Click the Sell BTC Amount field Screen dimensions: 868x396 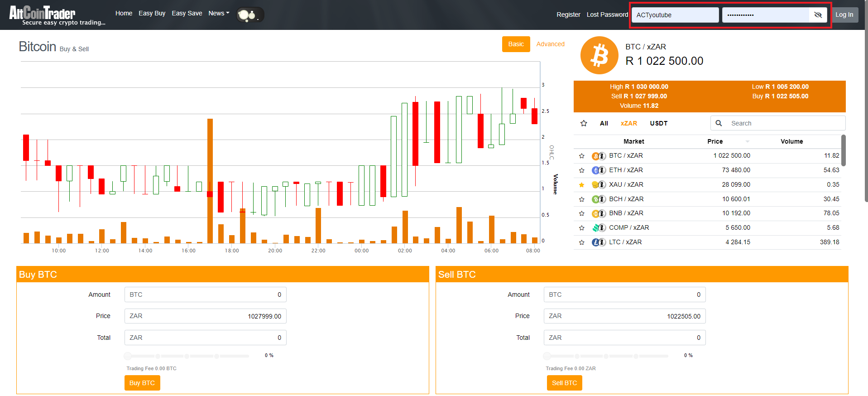[624, 295]
